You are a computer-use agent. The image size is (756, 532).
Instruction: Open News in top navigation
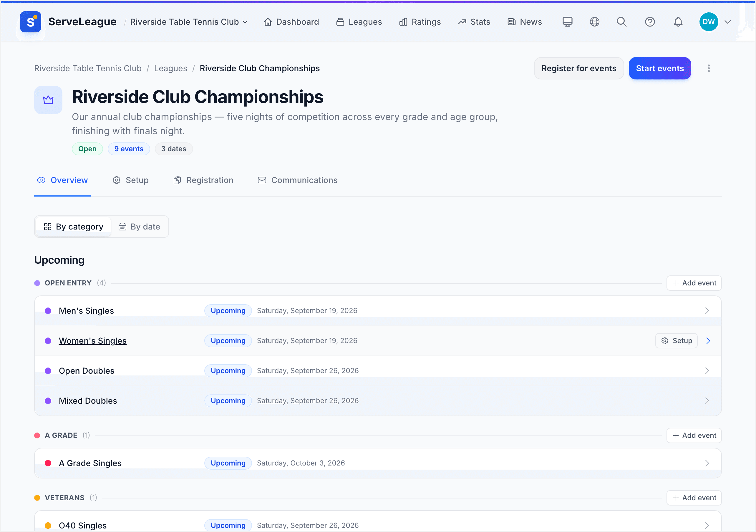pyautogui.click(x=525, y=22)
